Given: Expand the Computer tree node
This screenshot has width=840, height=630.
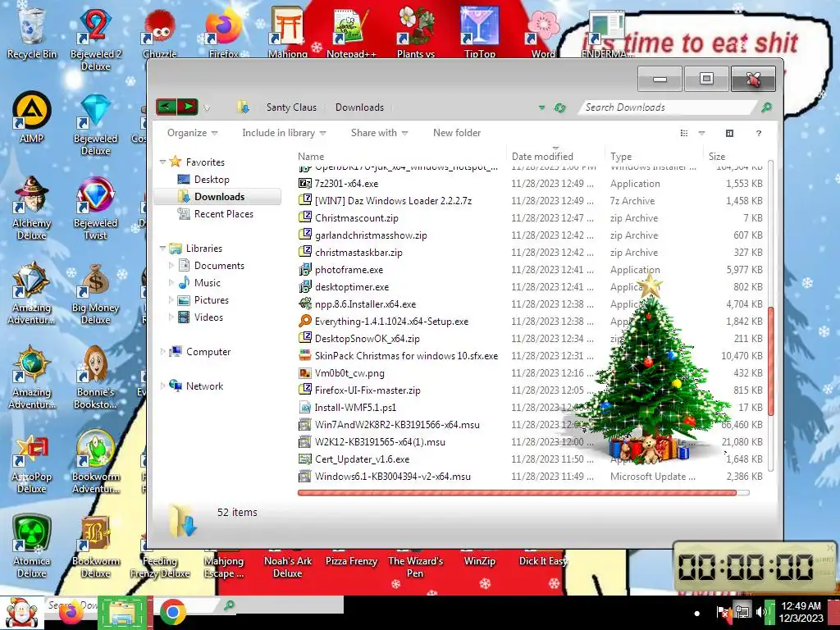Looking at the screenshot, I should [162, 351].
